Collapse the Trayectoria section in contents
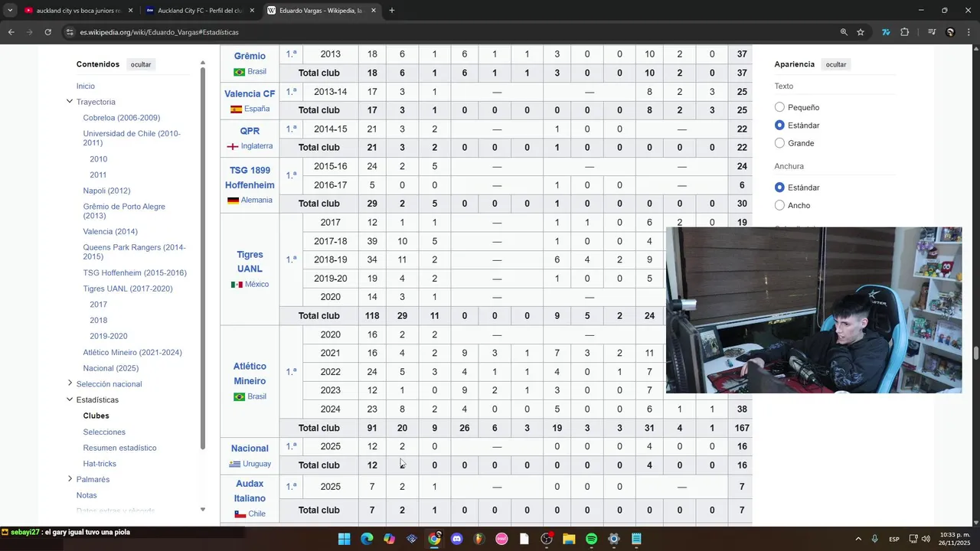This screenshot has height=551, width=980. tap(70, 102)
